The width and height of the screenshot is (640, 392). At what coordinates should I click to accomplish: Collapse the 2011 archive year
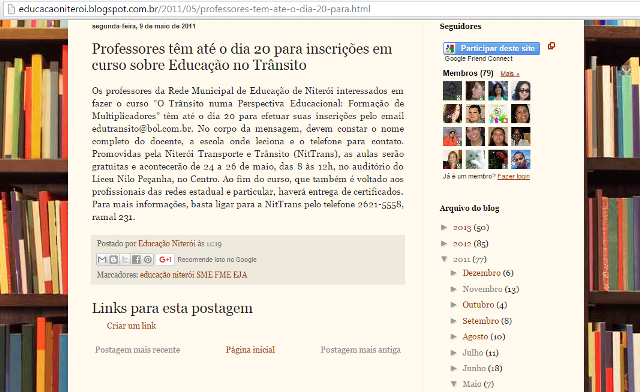click(444, 259)
